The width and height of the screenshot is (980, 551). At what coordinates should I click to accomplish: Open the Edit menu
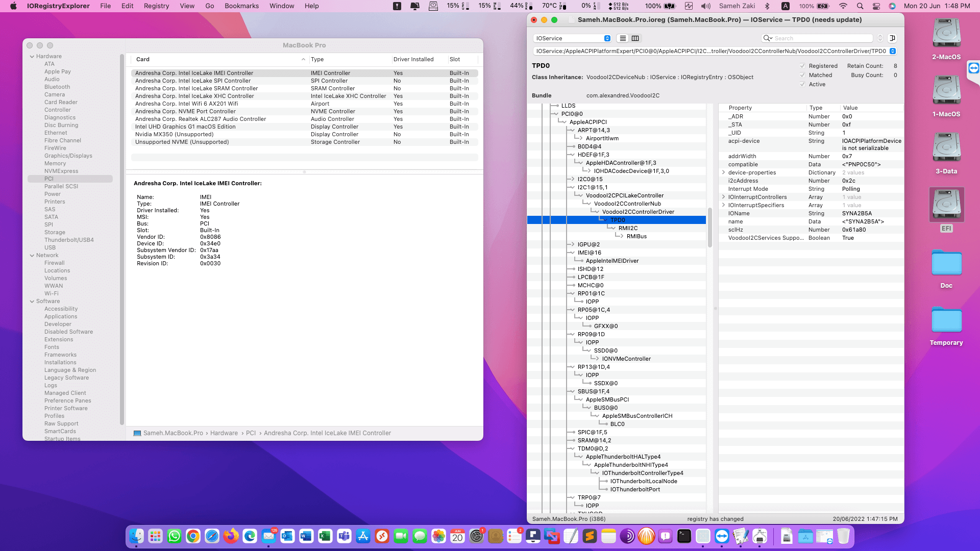click(x=128, y=6)
